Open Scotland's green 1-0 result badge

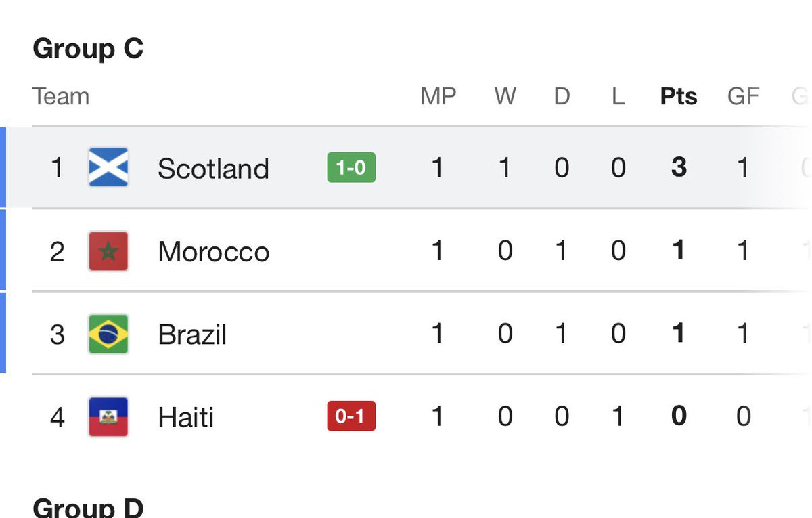coord(351,168)
